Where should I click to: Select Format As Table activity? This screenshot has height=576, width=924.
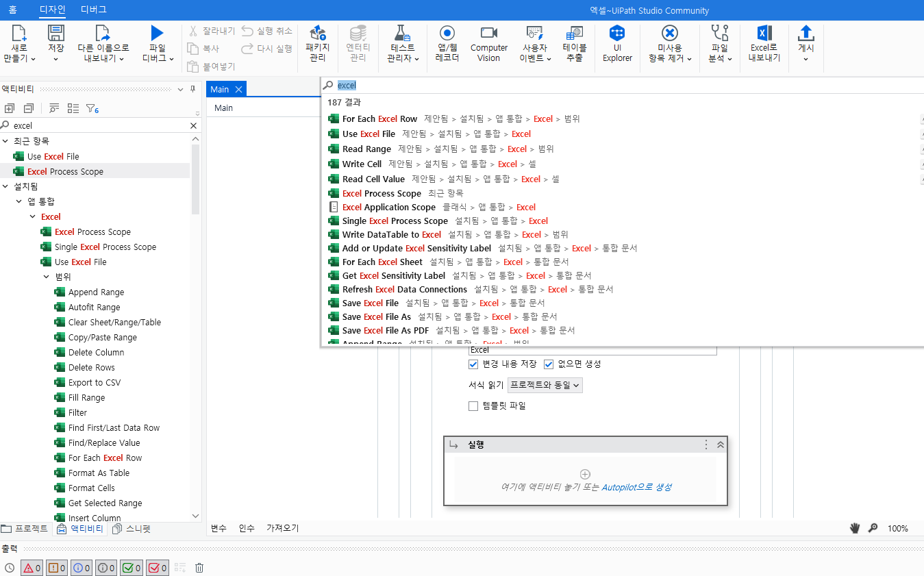click(99, 473)
